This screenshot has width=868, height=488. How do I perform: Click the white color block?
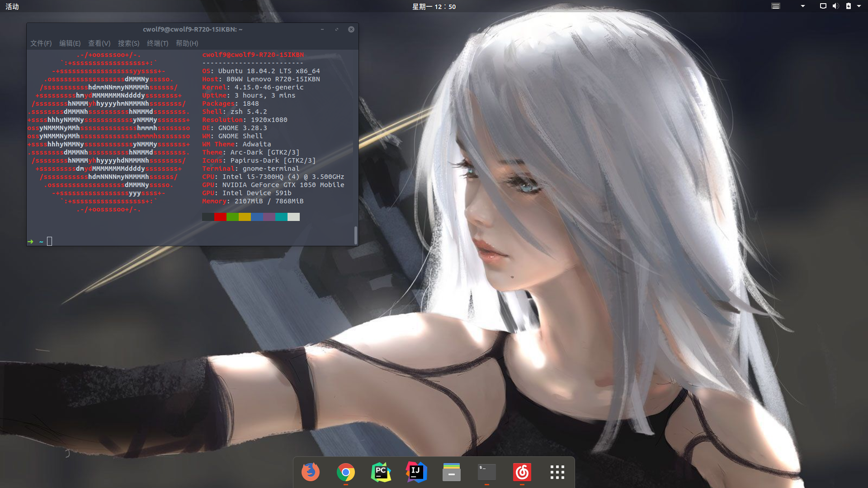pyautogui.click(x=293, y=217)
